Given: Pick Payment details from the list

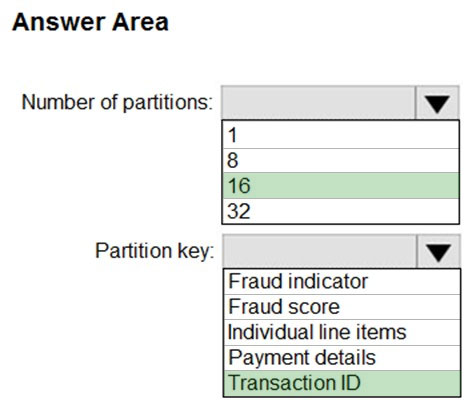Looking at the screenshot, I should 342,358.
